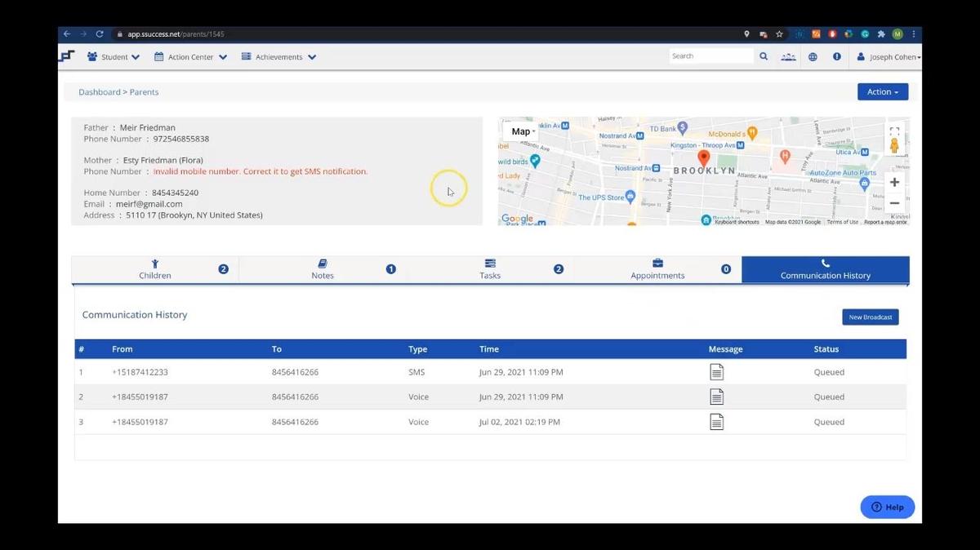Expand the Student menu
The height and width of the screenshot is (550, 980).
[x=114, y=57]
